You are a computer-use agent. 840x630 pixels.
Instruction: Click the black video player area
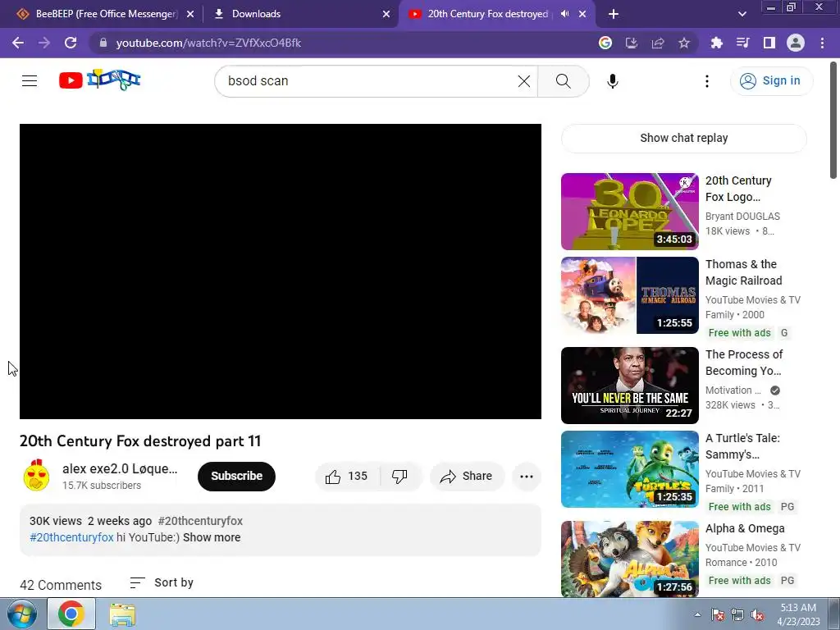click(281, 272)
